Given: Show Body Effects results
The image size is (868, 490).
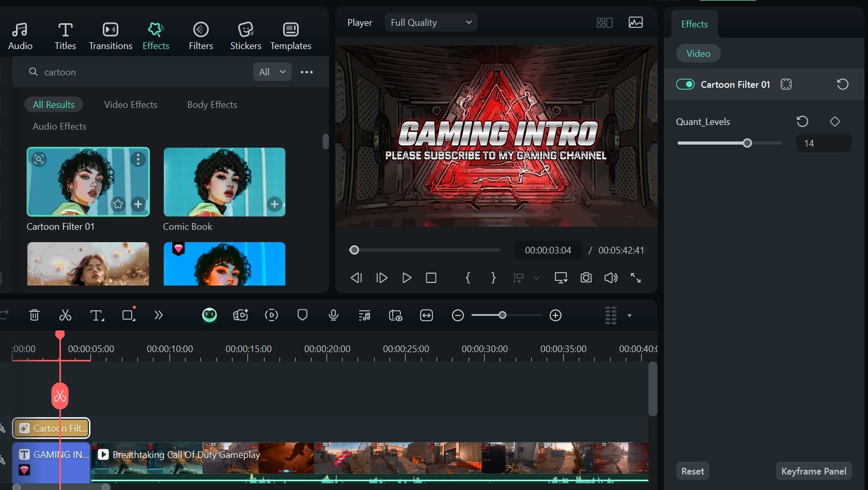Looking at the screenshot, I should click(212, 104).
